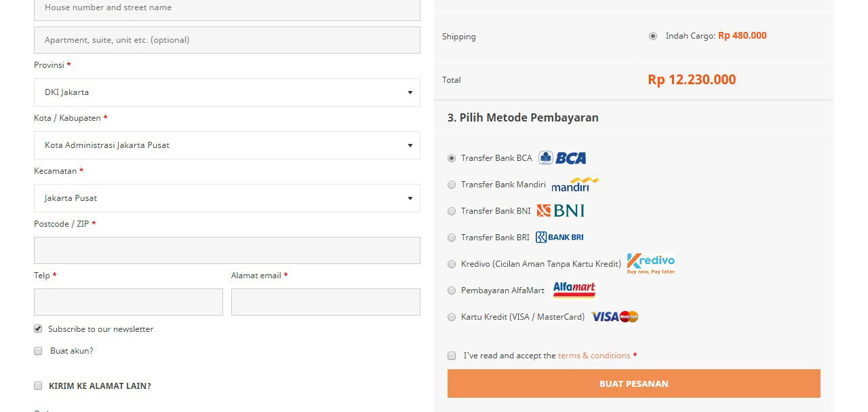Image resolution: width=868 pixels, height=412 pixels.
Task: Click the BUAT PESANAN button
Action: tap(633, 383)
